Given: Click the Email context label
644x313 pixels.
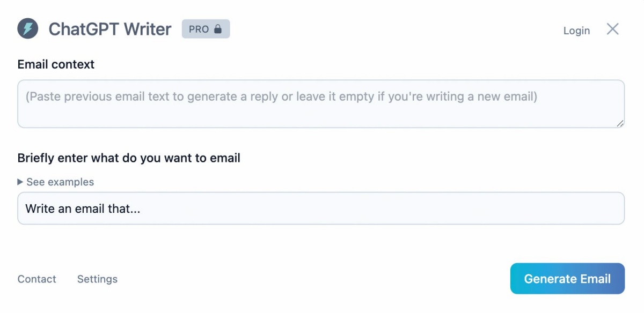Looking at the screenshot, I should tap(56, 64).
